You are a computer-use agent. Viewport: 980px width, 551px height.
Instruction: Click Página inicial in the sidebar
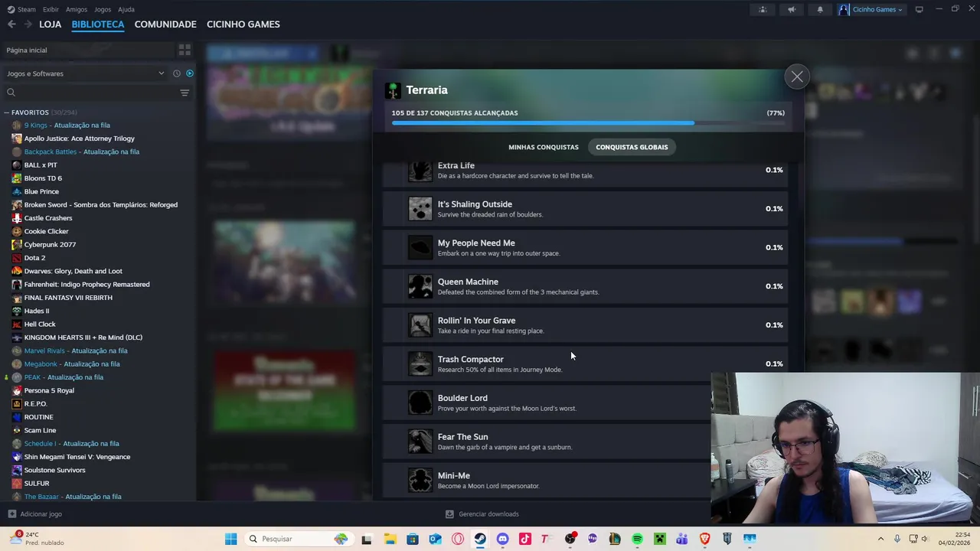27,50
